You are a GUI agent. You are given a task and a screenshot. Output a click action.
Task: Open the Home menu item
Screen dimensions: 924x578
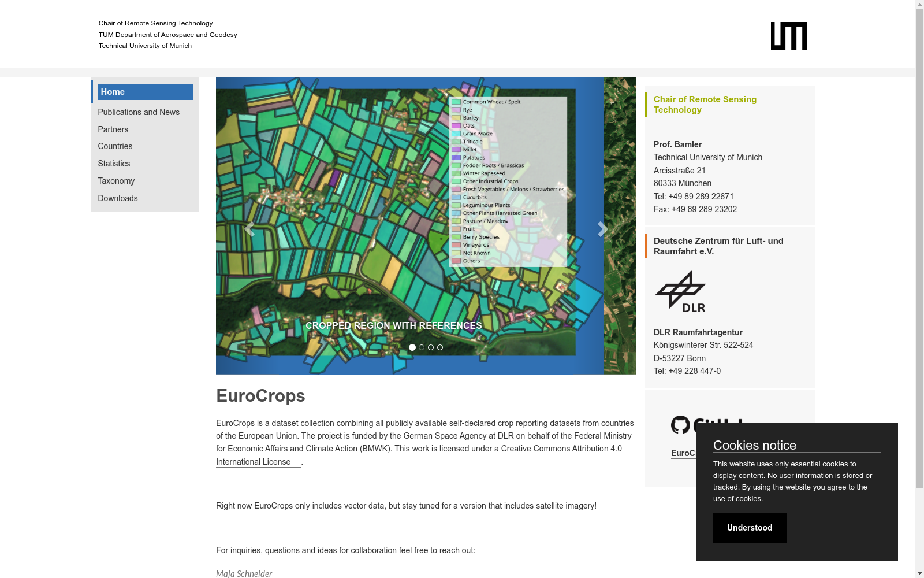click(145, 92)
